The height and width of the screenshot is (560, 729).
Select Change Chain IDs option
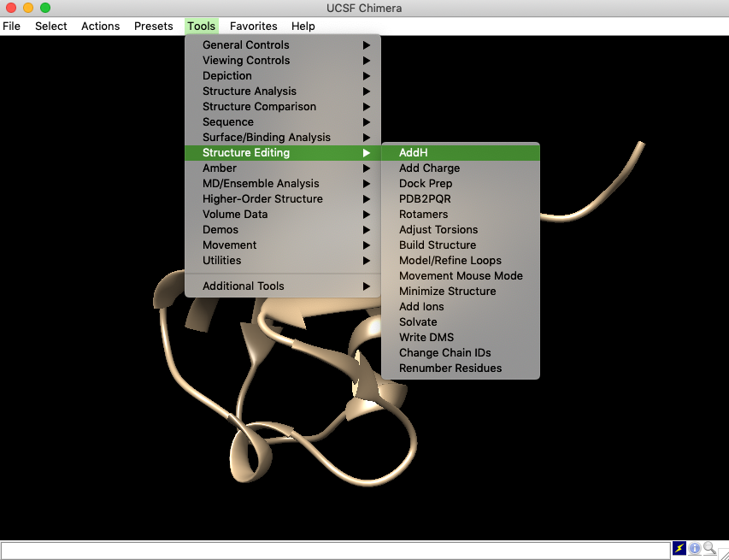click(x=444, y=353)
